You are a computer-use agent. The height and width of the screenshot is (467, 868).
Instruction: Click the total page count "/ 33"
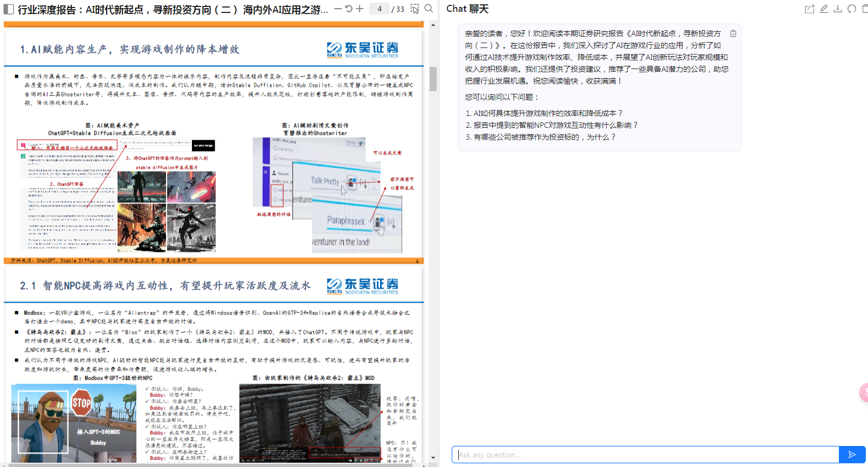pyautogui.click(x=398, y=9)
